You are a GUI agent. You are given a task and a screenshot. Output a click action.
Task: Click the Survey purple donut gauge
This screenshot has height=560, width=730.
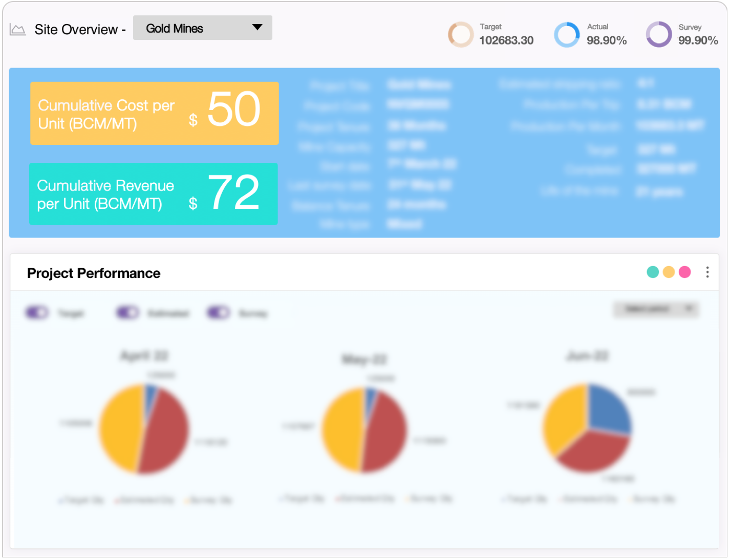coord(658,35)
